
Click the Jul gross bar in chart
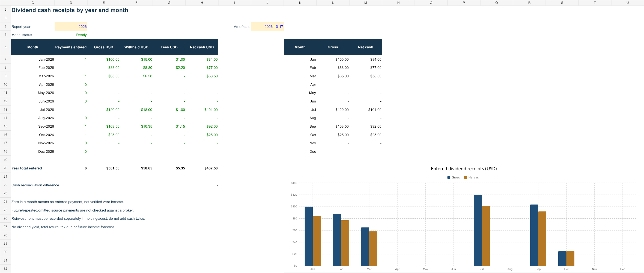478,230
